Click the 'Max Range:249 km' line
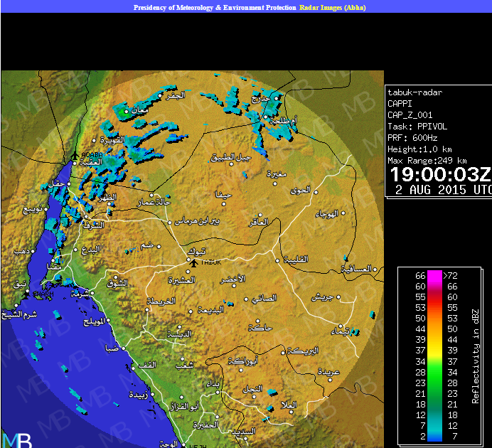Image resolution: width=492 pixels, height=448 pixels. click(427, 161)
